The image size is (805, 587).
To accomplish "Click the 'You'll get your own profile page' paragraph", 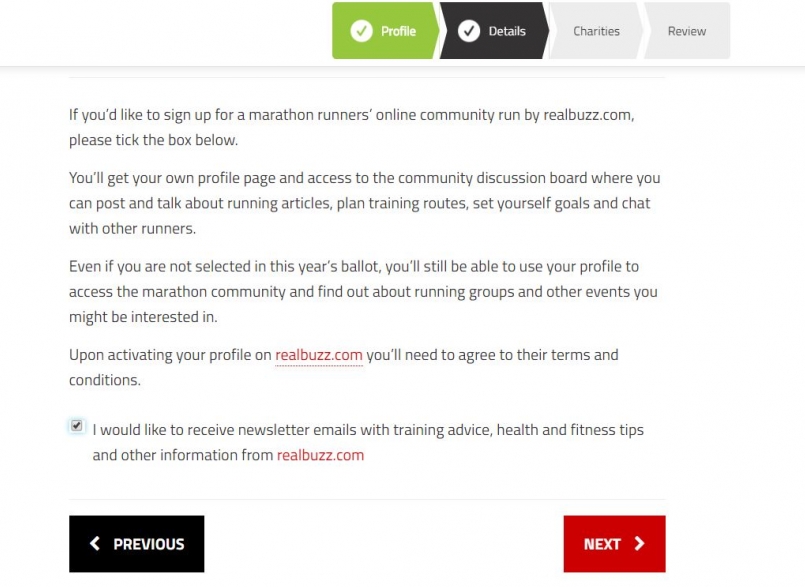I will pos(364,203).
